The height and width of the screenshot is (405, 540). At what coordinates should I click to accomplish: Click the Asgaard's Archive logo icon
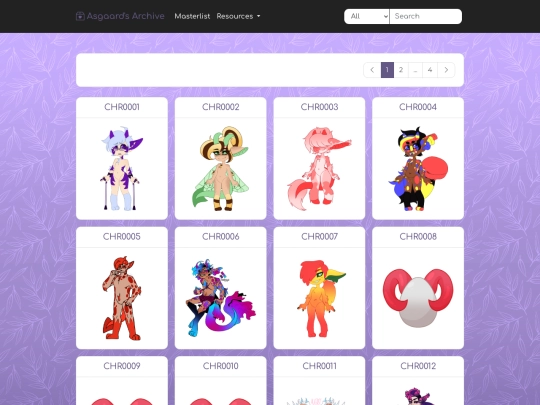[x=80, y=16]
